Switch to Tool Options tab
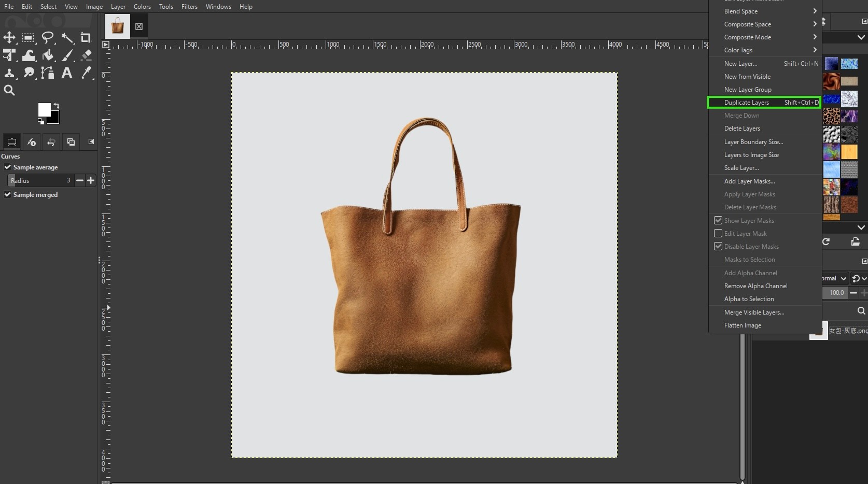 (x=11, y=141)
